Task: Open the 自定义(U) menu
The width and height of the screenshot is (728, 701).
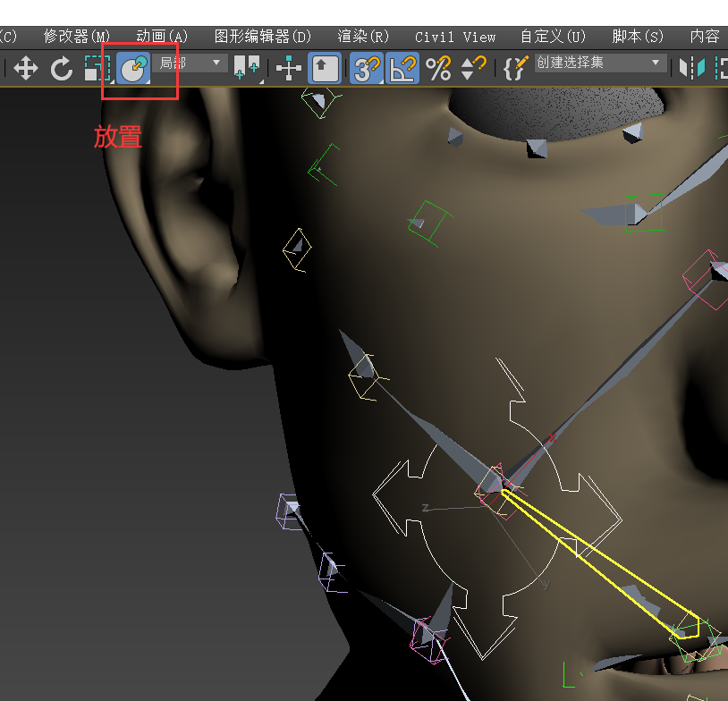Action: 553,36
